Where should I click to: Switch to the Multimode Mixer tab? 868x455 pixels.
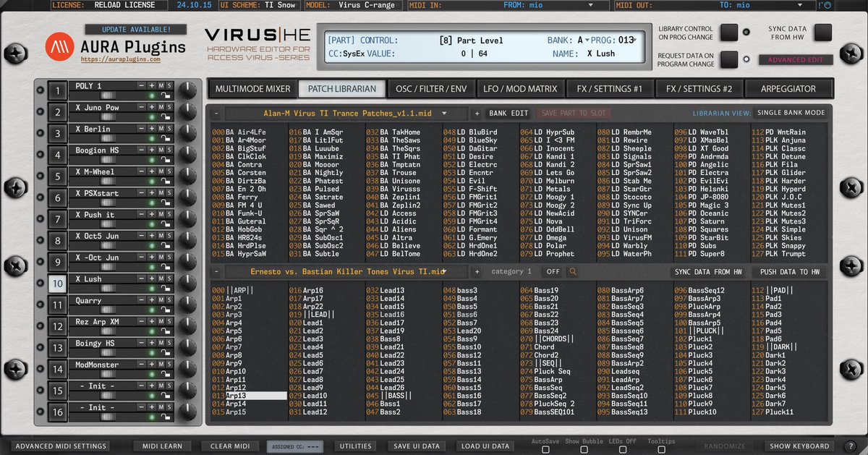252,89
